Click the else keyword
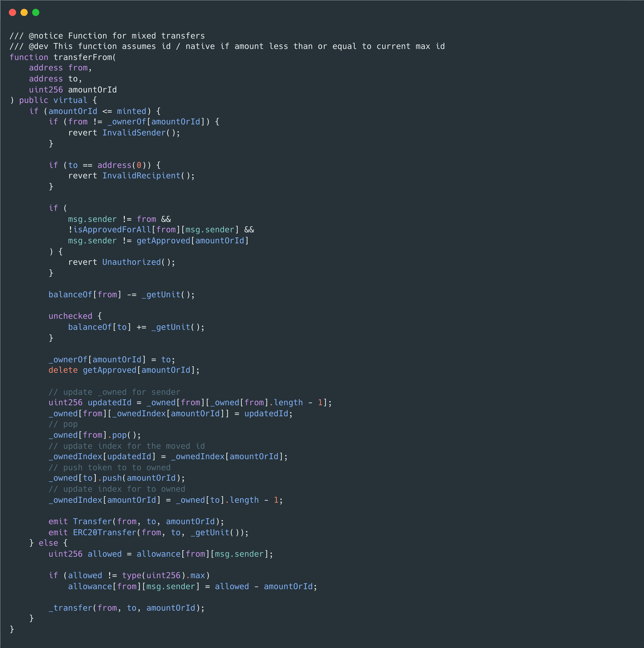Viewport: 644px width, 648px height. (x=48, y=543)
